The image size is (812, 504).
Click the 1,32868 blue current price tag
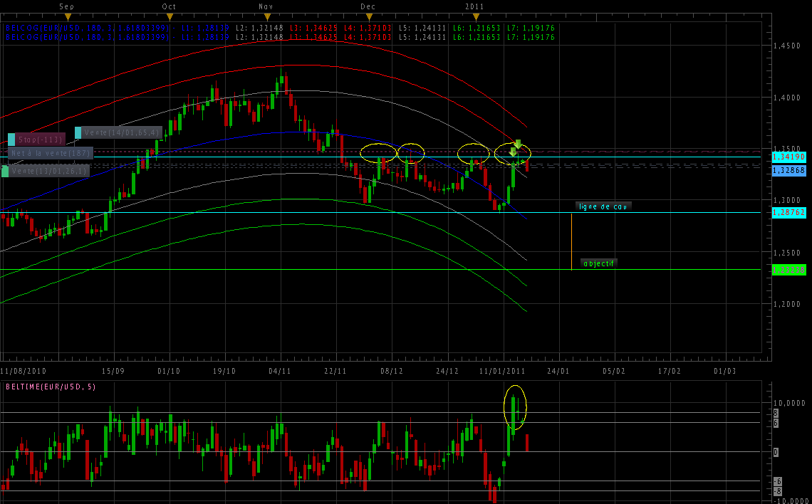pos(788,171)
